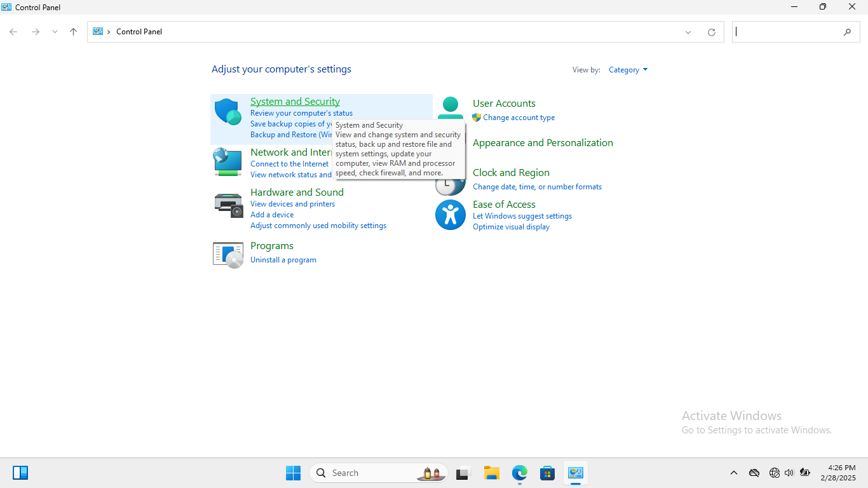Open the System and Security heading link
This screenshot has height=488, width=868.
coord(295,102)
